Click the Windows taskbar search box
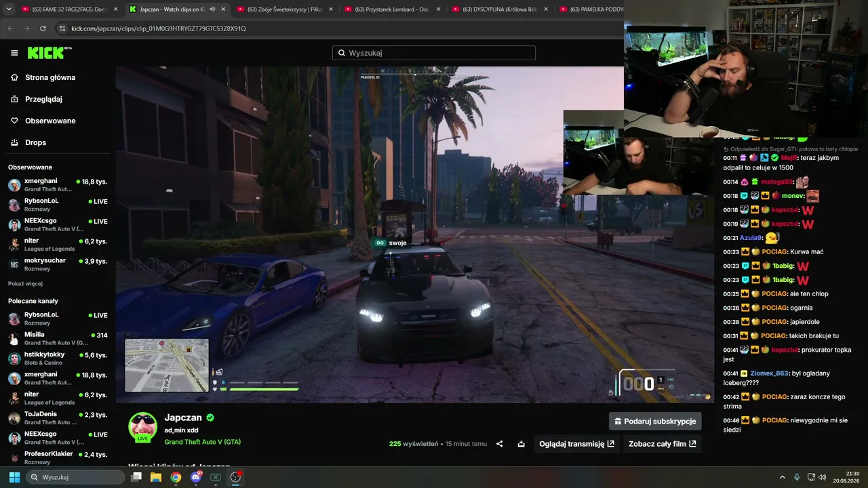Screen dimensions: 868x488 click(76, 477)
